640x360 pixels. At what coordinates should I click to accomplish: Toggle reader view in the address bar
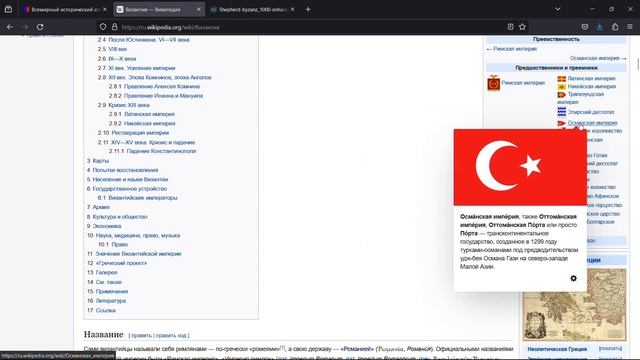[510, 27]
